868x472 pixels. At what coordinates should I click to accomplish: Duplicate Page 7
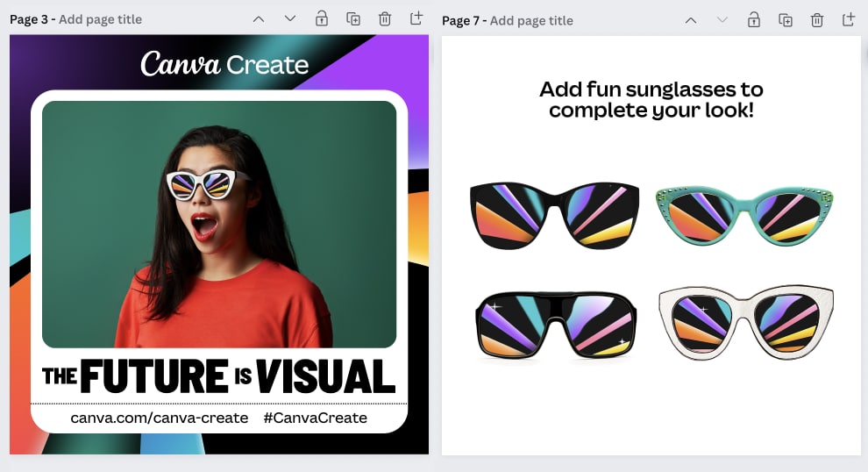click(x=785, y=20)
